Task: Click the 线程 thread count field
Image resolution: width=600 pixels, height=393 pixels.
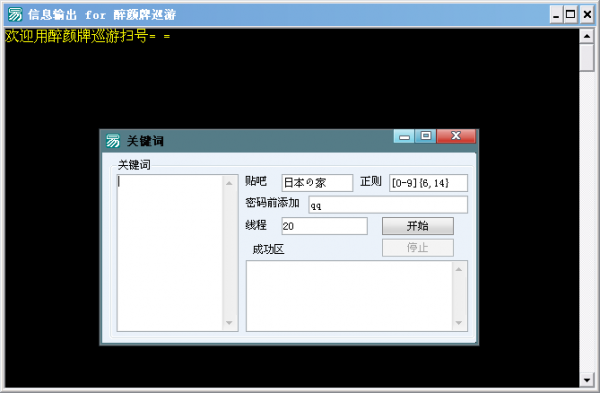Action: (x=324, y=226)
